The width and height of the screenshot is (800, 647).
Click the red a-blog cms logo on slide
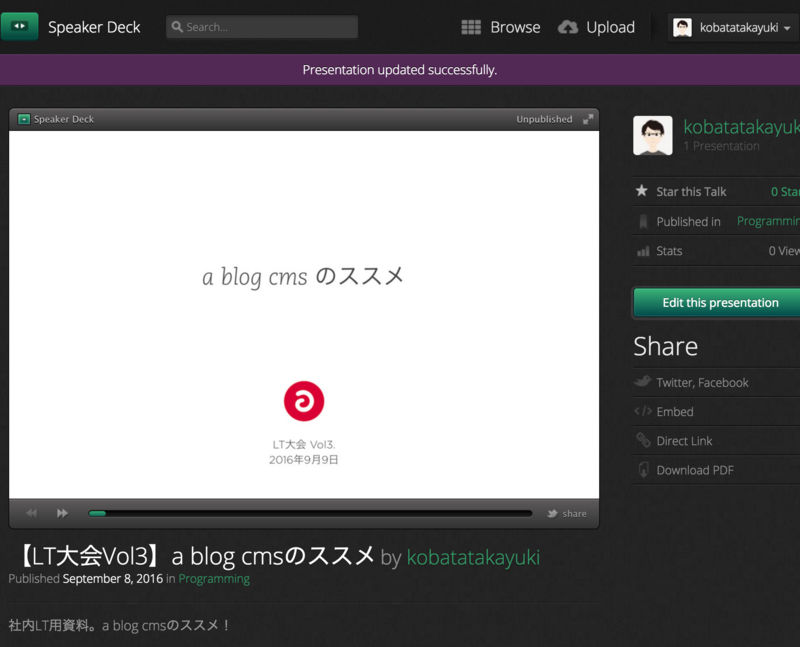[x=304, y=401]
